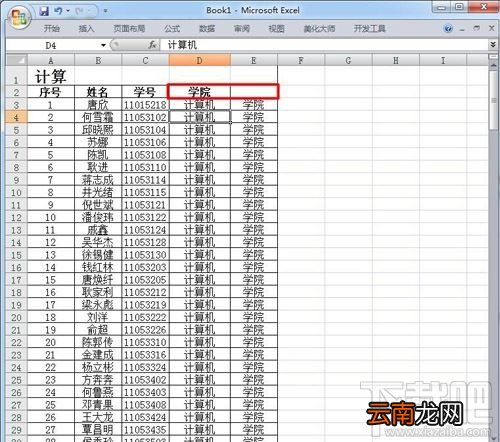Viewport: 500px width, 442px height.
Task: Click the vertical scrollbar up arrow
Action: coord(494,66)
